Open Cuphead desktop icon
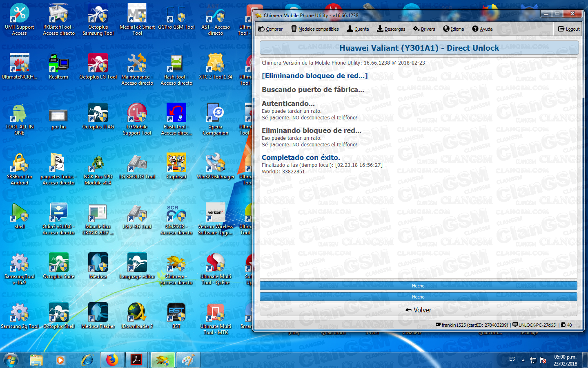588x368 pixels. pos(176,166)
